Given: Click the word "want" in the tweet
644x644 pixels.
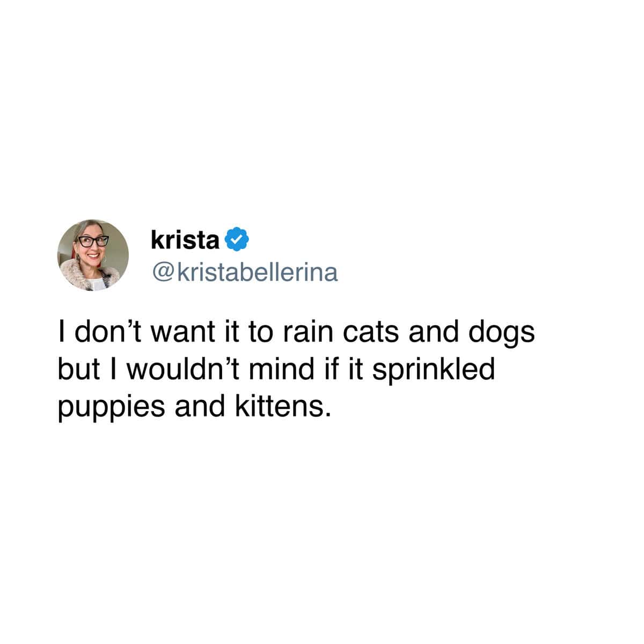Looking at the screenshot, I should (x=180, y=333).
